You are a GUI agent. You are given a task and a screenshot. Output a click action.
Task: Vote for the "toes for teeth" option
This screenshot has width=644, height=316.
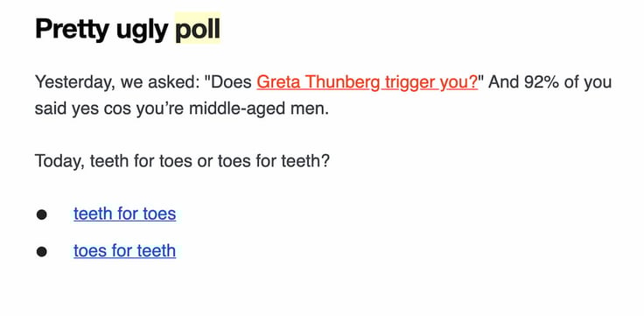(x=125, y=250)
